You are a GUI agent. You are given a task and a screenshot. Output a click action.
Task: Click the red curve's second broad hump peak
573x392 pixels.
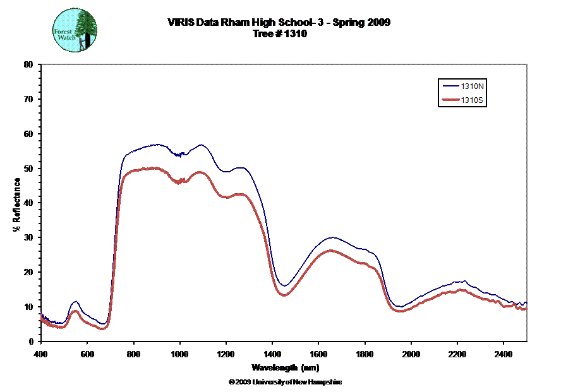pyautogui.click(x=331, y=251)
